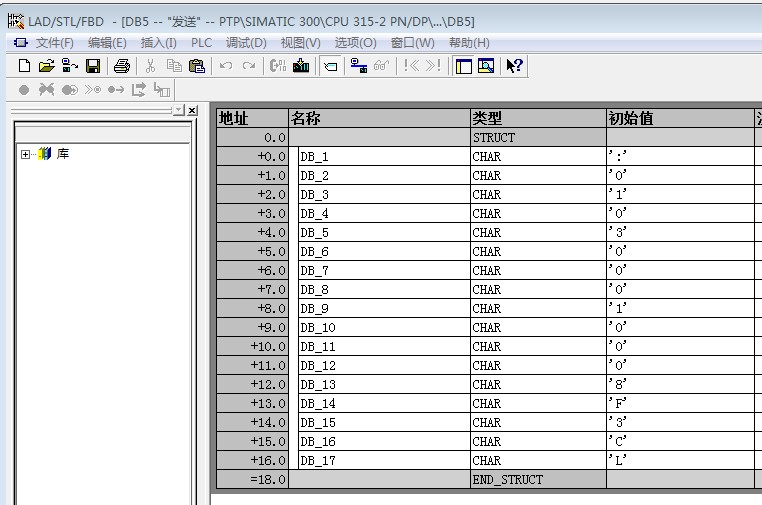Click the Monitor glasses icon
This screenshot has height=505, width=762.
click(381, 66)
